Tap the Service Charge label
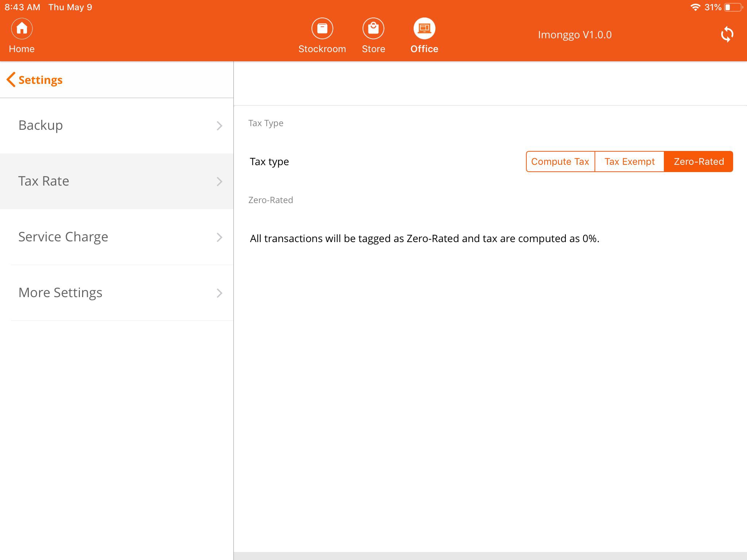Screen dimensions: 747x560 coord(63,237)
